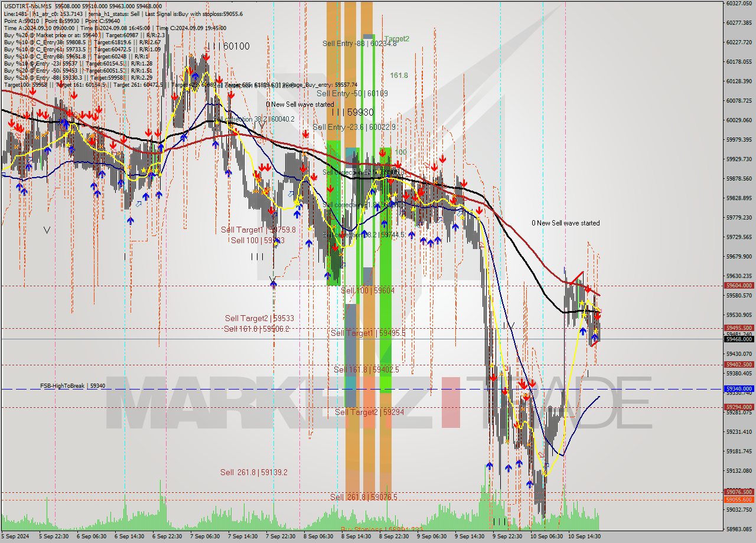This screenshot has width=756, height=543.
Task: Click the red 59402.500 price tag
Action: click(738, 364)
